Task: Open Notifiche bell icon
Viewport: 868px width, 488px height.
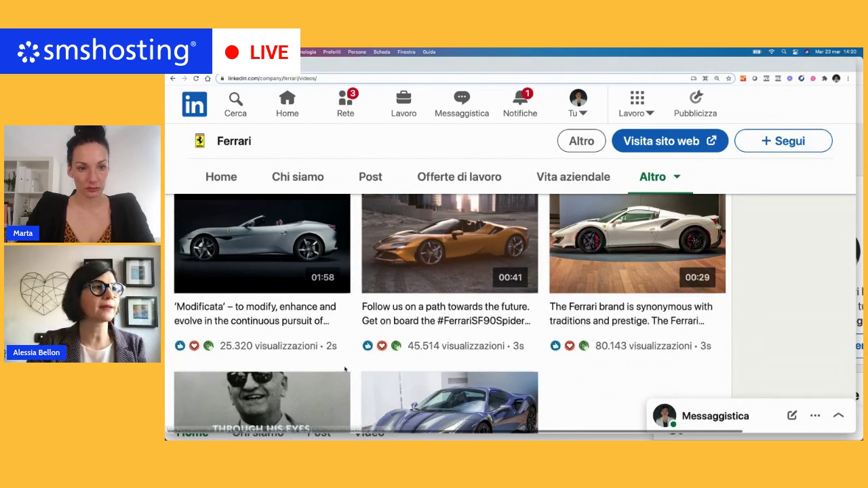Action: (x=520, y=99)
